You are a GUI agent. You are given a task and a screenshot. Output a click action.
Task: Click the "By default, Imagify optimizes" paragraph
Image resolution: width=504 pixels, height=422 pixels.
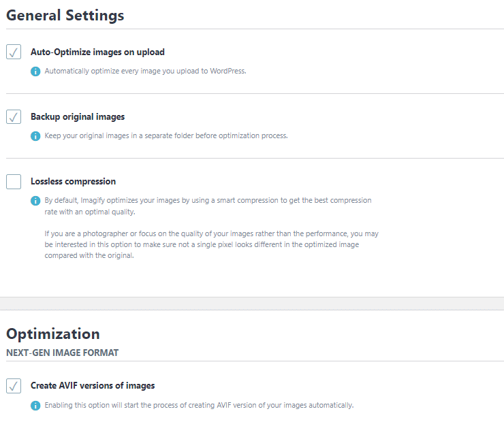208,206
